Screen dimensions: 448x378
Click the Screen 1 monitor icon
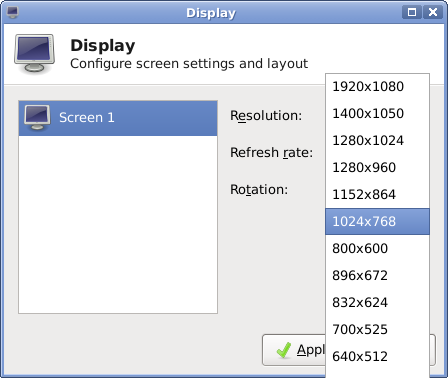37,118
